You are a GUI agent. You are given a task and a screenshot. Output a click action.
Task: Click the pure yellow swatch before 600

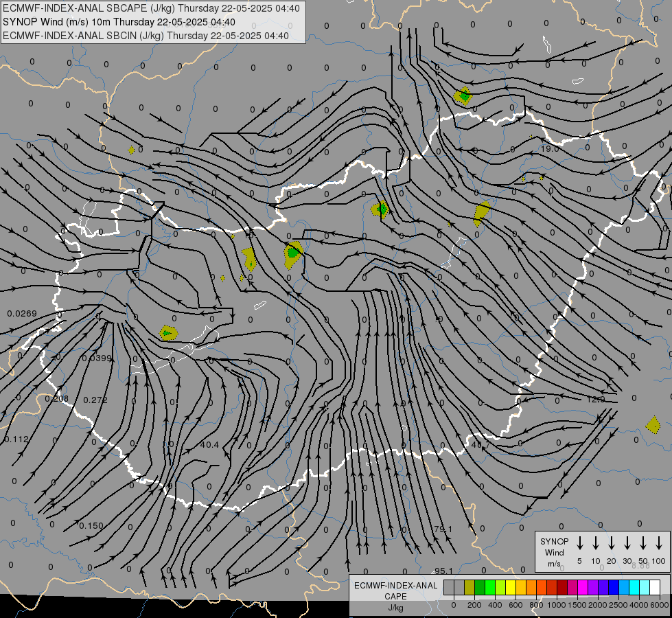pyautogui.click(x=511, y=587)
